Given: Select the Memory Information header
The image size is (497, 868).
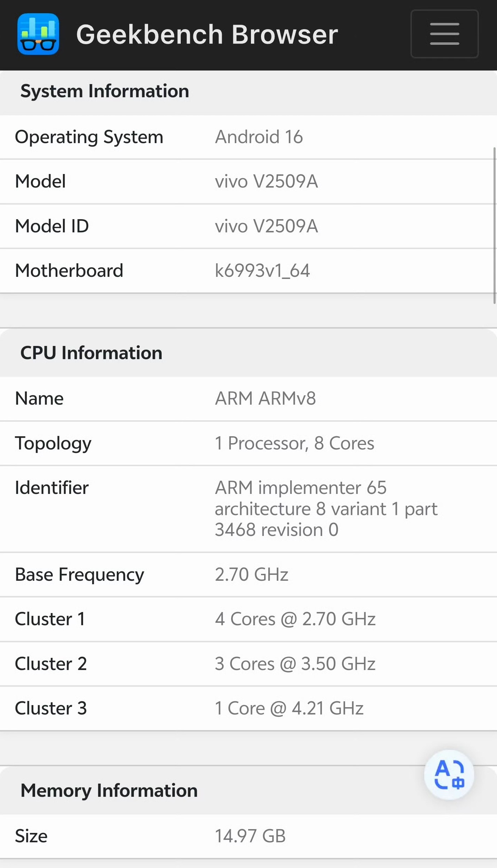Looking at the screenshot, I should [x=109, y=791].
